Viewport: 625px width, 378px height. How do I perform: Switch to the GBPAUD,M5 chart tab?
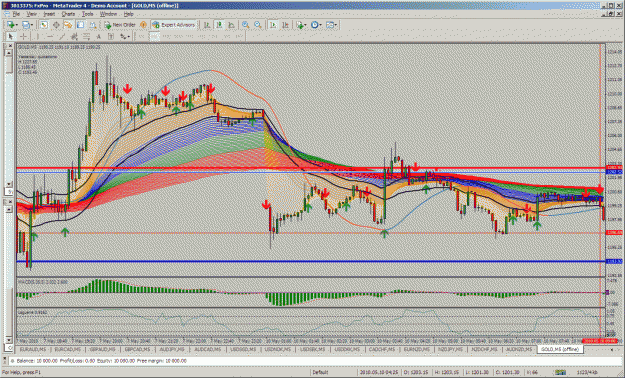[x=103, y=349]
